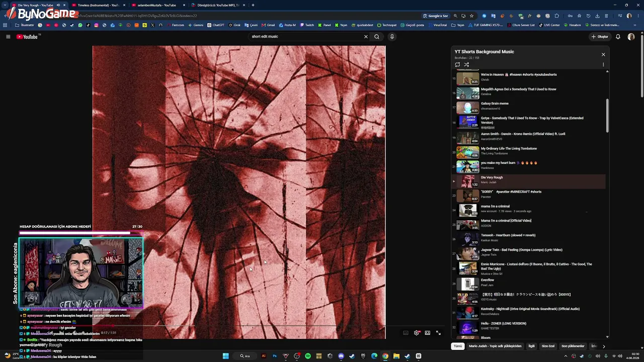Open Discord from the taskbar
This screenshot has height=362, width=644.
341,356
